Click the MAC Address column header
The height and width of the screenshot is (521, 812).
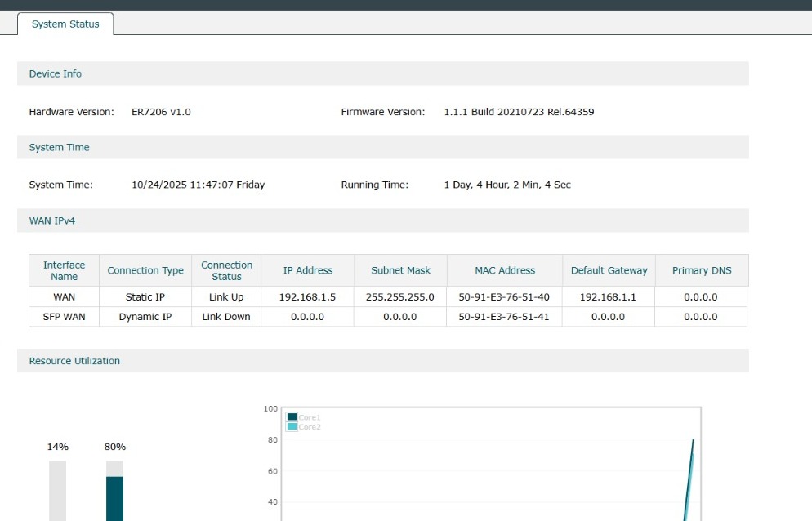point(505,270)
